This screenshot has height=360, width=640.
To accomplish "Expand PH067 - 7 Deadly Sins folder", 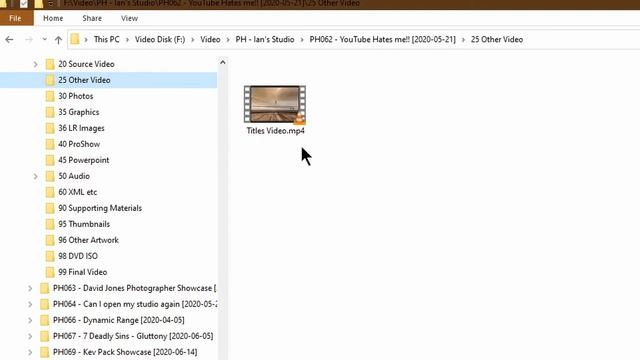I will [30, 336].
